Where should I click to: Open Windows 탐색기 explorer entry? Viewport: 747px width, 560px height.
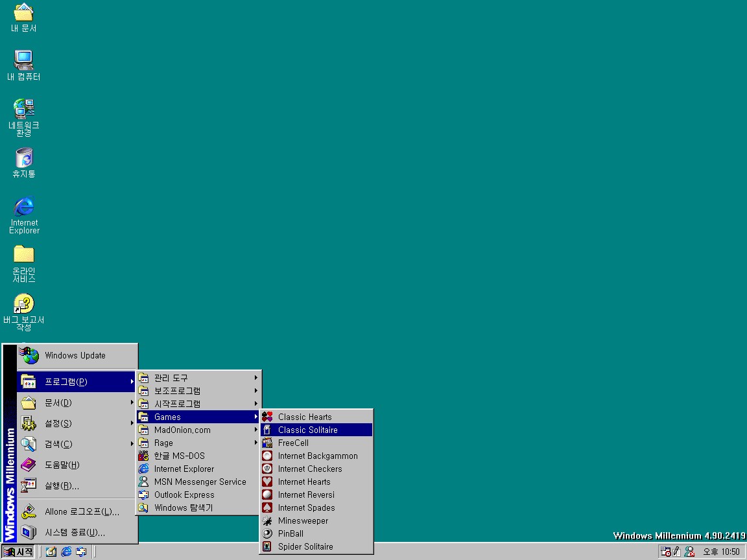pyautogui.click(x=198, y=507)
